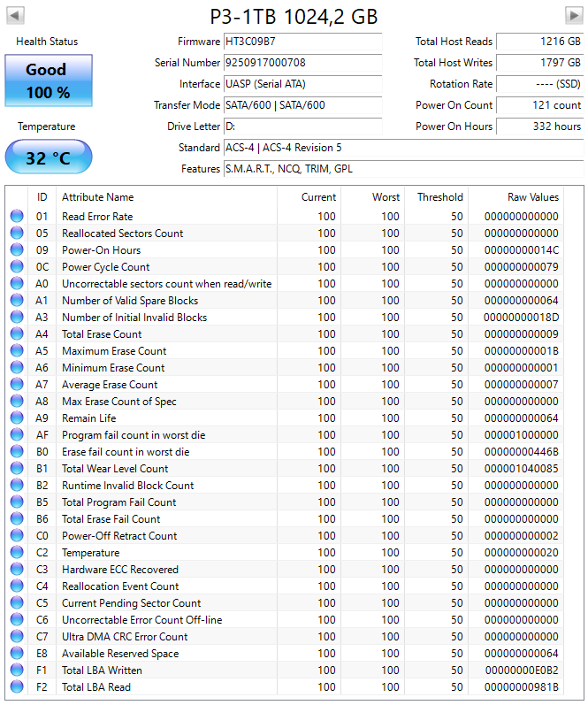Click the status orb for Total Wear Level Count

coord(17,469)
